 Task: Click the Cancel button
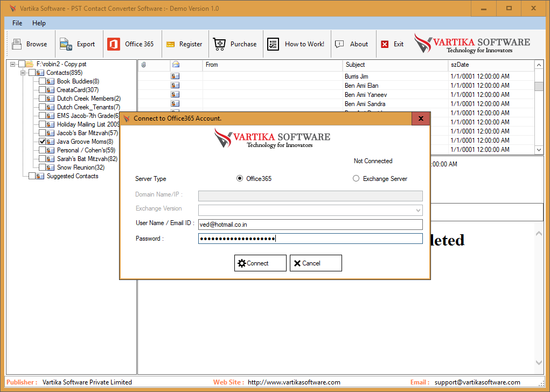click(316, 263)
